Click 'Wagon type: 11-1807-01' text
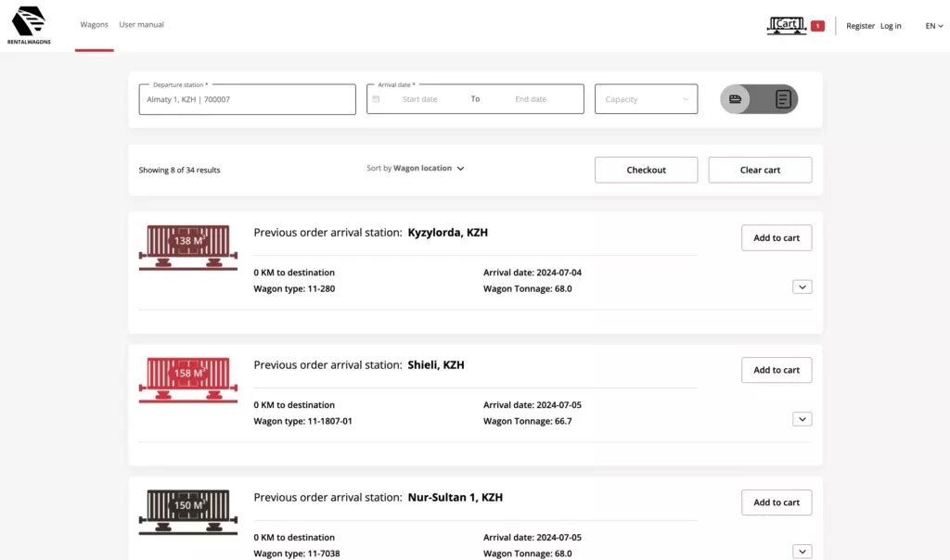This screenshot has width=950, height=560. tap(303, 421)
